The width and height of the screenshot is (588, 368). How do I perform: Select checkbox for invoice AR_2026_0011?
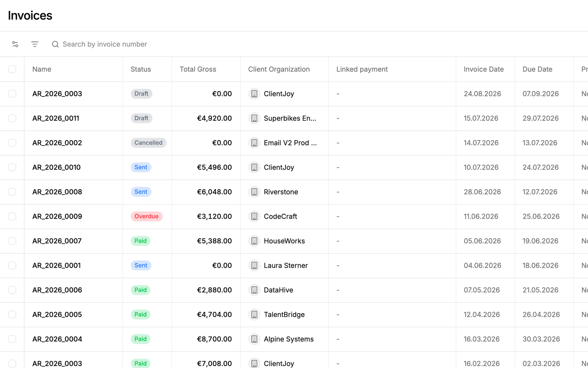tap(12, 118)
